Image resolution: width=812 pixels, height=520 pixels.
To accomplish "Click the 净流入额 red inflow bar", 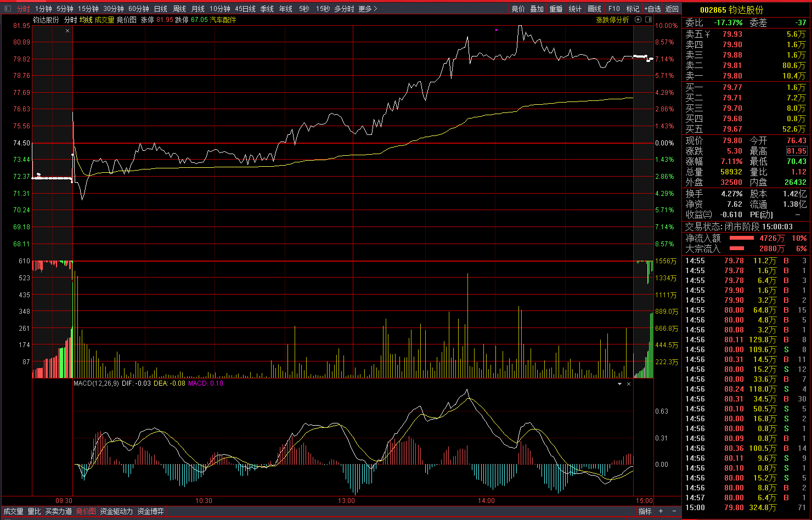I will coord(741,238).
